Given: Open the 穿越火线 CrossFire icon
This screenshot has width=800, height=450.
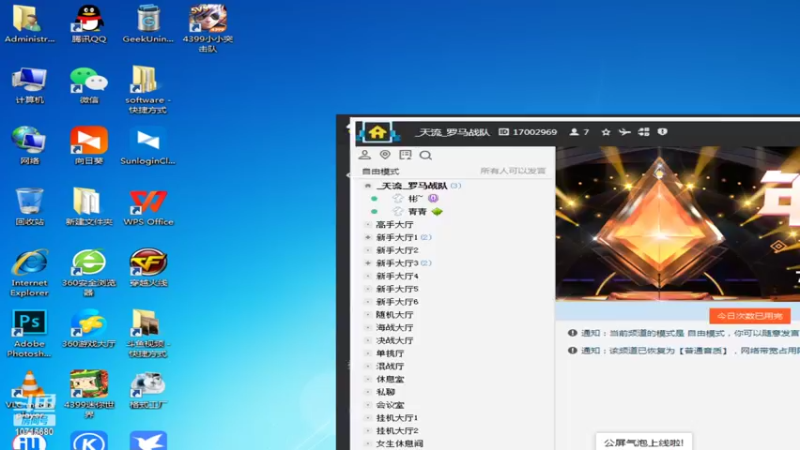Looking at the screenshot, I should (x=148, y=268).
